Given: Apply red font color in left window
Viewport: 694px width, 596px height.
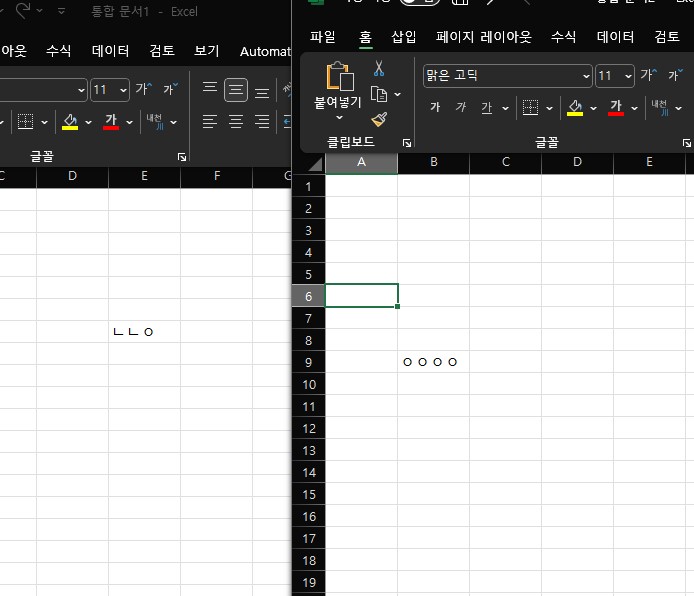Looking at the screenshot, I should pyautogui.click(x=111, y=122).
